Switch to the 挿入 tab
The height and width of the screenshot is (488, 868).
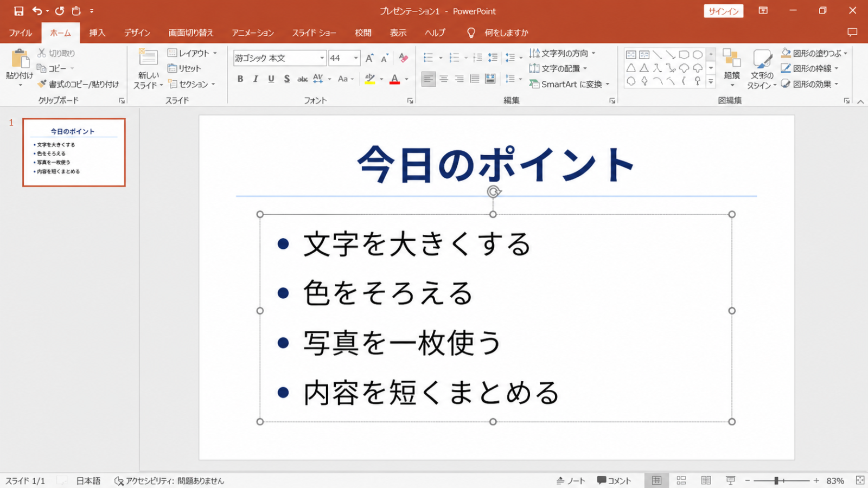(x=97, y=33)
